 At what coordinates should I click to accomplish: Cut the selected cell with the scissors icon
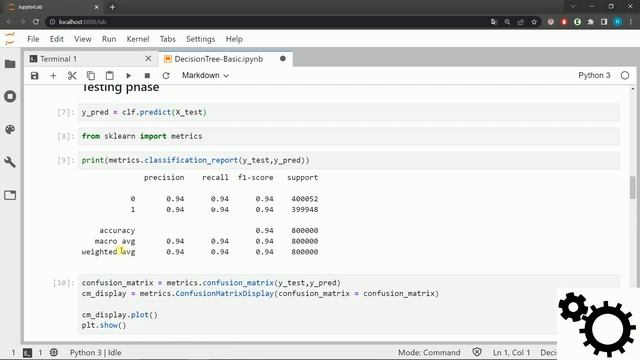72,76
